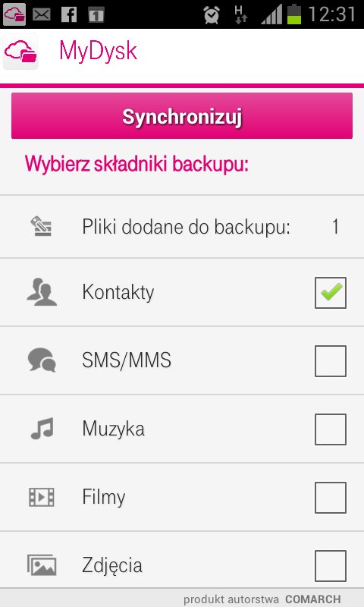Image resolution: width=364 pixels, height=607 pixels.
Task: Check the Zdjęcia backup checkbox
Action: tap(331, 565)
